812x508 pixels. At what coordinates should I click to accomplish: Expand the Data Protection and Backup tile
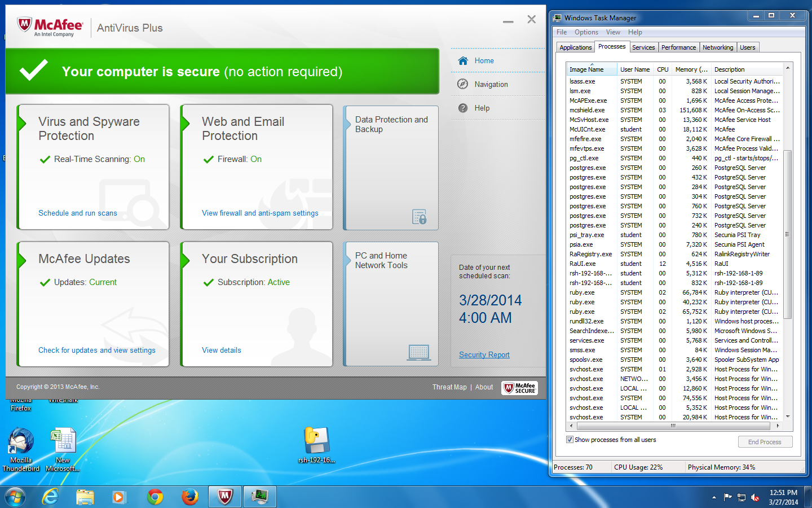pos(391,168)
